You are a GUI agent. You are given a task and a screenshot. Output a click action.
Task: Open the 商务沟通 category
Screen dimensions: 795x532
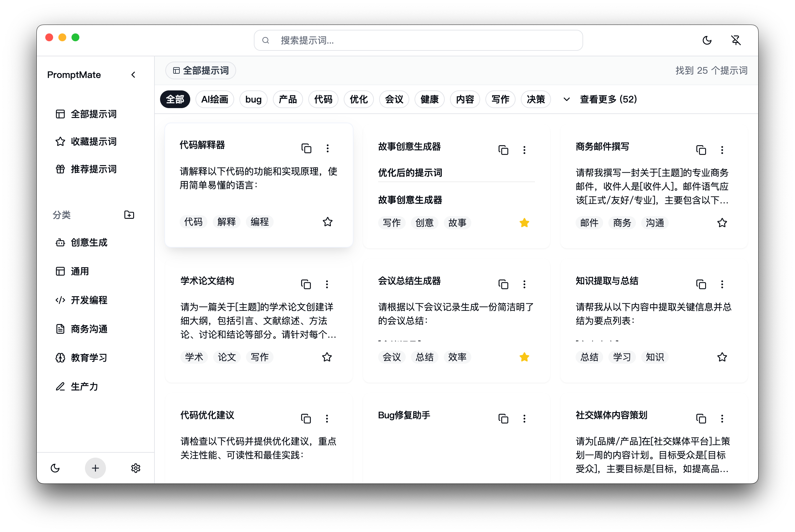89,329
